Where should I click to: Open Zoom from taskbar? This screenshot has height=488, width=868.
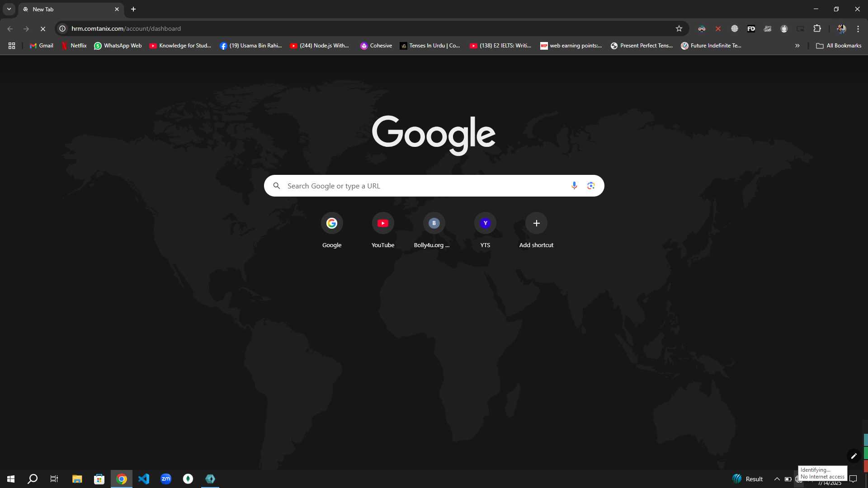tap(166, 479)
